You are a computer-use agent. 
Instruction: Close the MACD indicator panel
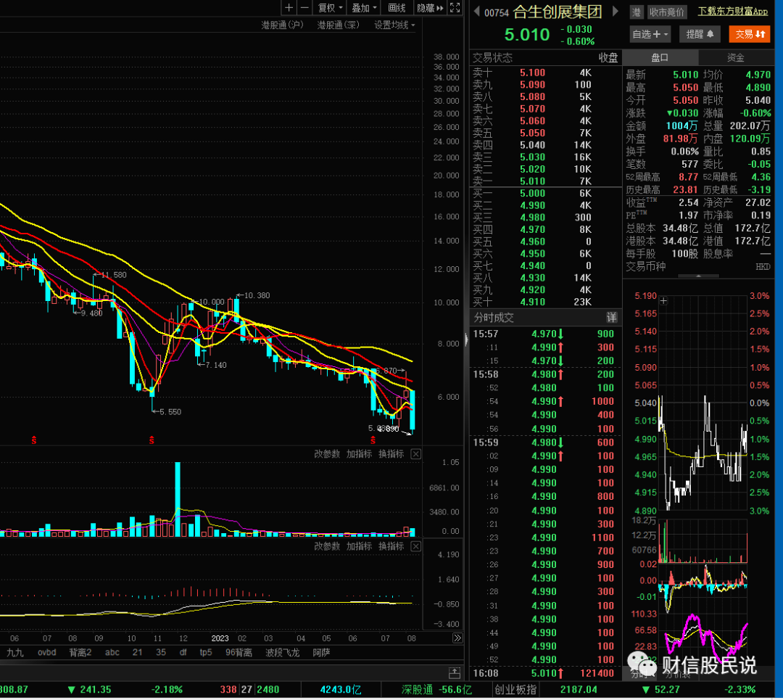[x=415, y=546]
